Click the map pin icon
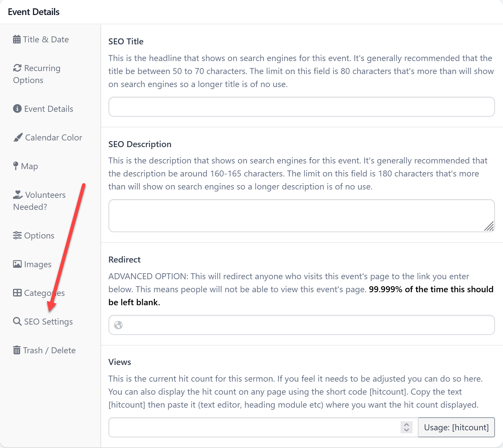Viewport: 503px width, 448px height. coord(16,166)
